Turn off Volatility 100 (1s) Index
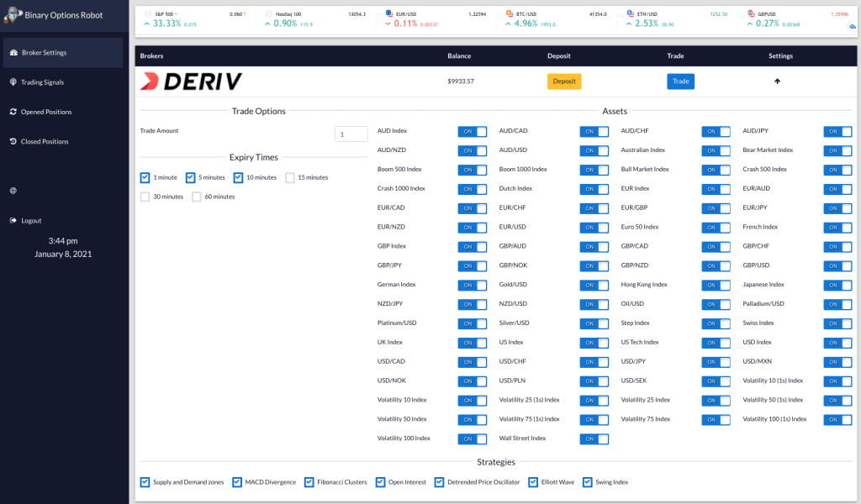Viewport: 861px width, 504px height. 838,419
